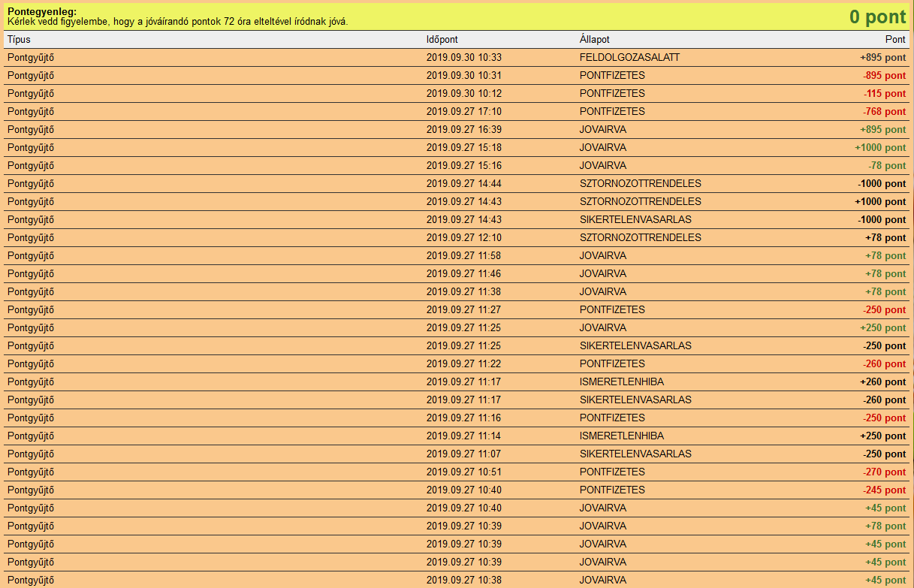Image resolution: width=914 pixels, height=588 pixels.
Task: Click the 2019.09.27 12:10 timestamp
Action: pos(463,237)
